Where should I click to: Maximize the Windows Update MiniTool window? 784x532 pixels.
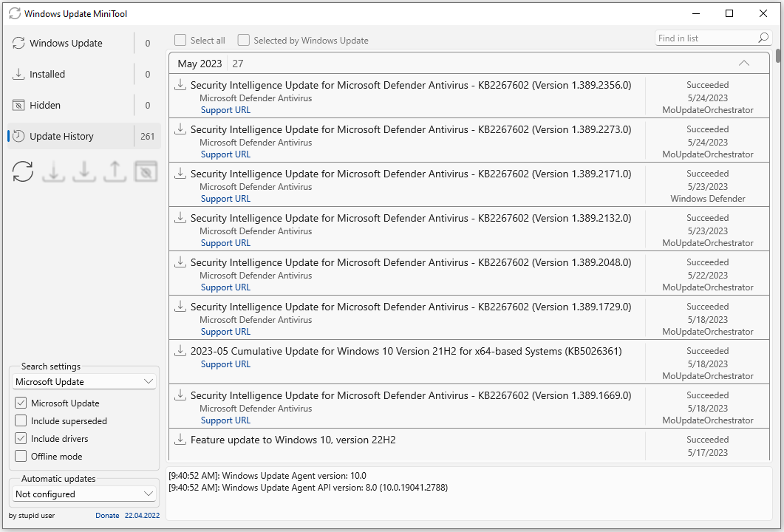click(729, 13)
